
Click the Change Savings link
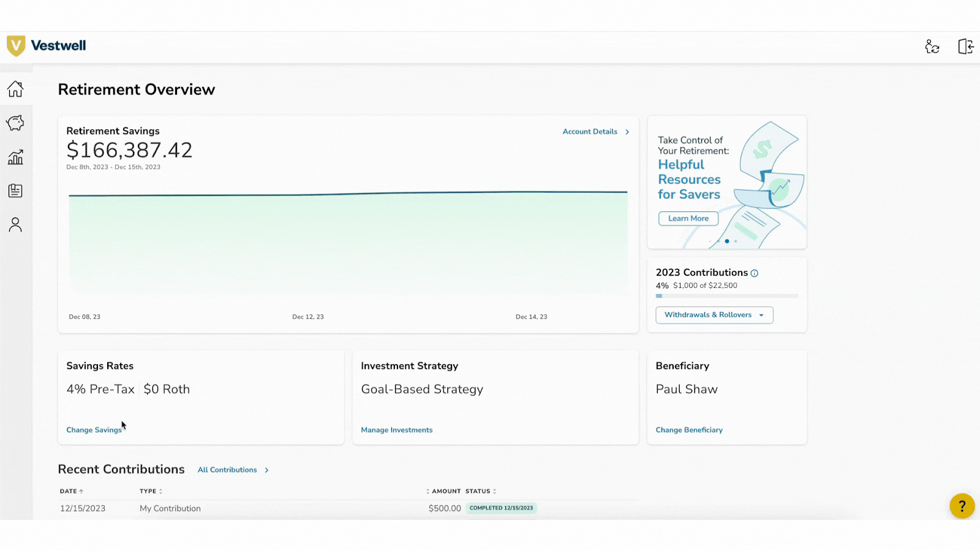pos(94,430)
